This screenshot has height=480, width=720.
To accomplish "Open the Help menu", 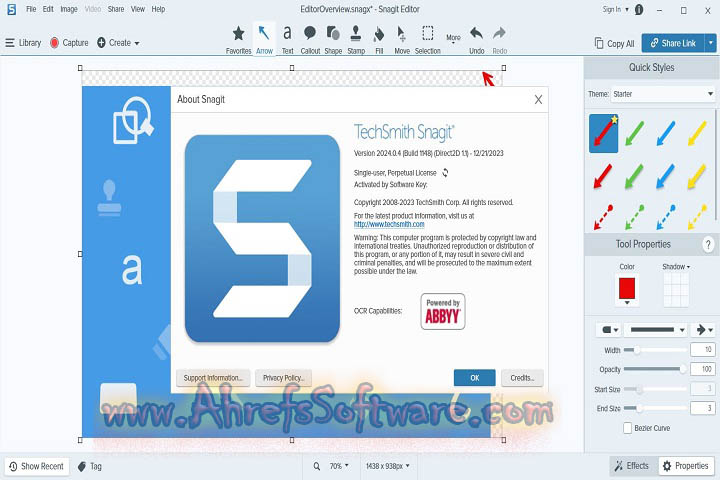I will coord(158,9).
